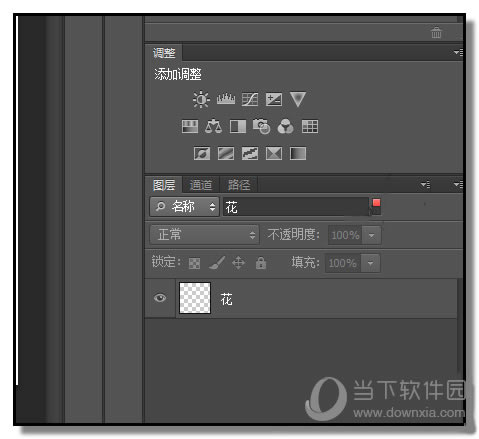
Task: Toggle lock all padlock icon
Action: pos(261,263)
